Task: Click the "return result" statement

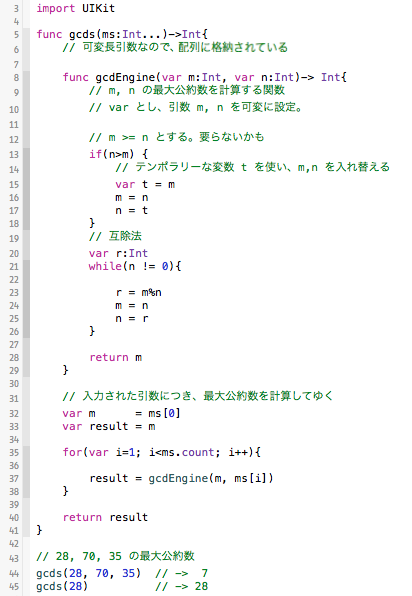Action: [x=105, y=517]
